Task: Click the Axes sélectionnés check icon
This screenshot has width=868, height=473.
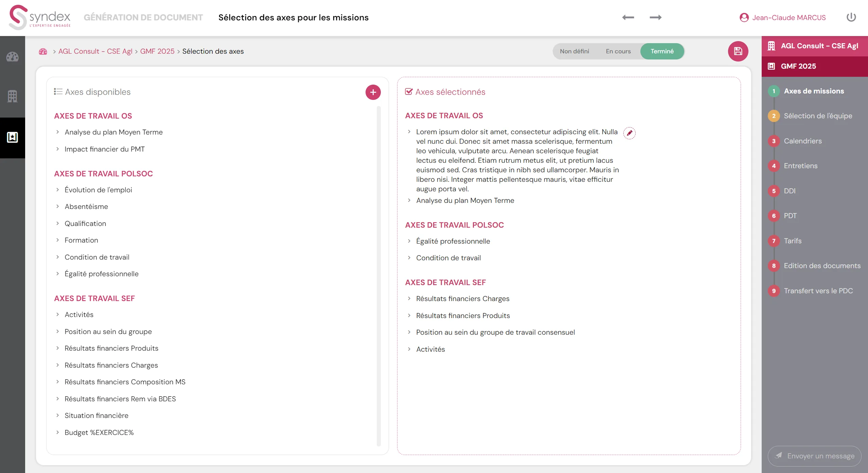Action: click(x=409, y=92)
